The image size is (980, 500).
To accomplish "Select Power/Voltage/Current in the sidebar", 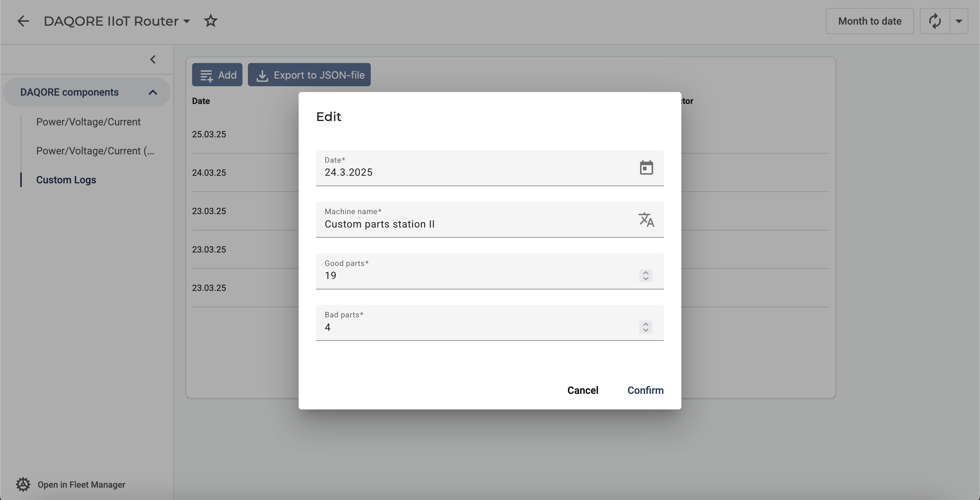I will (88, 122).
